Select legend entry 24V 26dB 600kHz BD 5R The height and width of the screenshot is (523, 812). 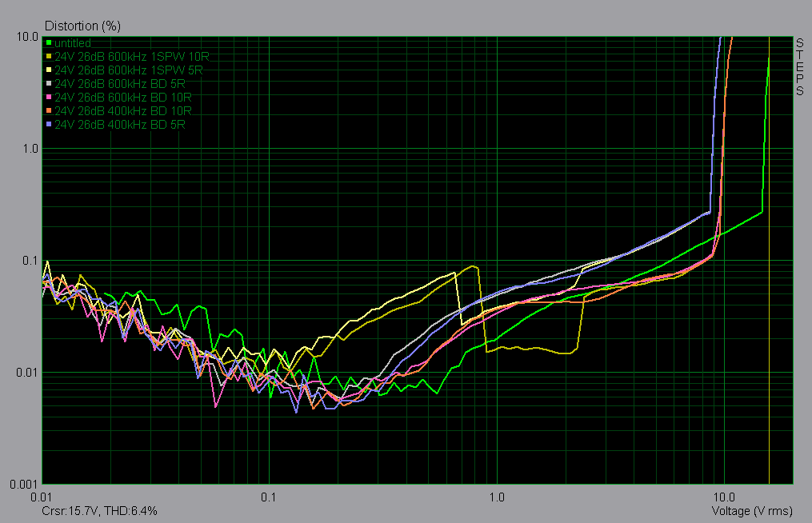pyautogui.click(x=120, y=85)
